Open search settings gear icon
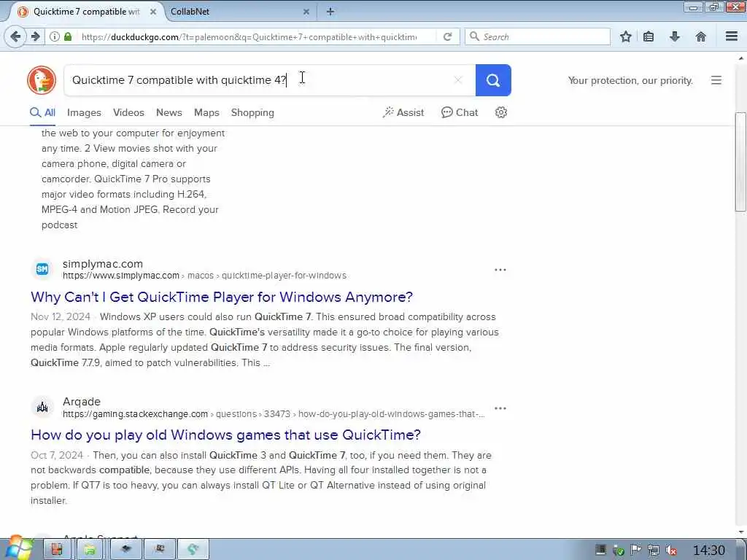 point(500,112)
